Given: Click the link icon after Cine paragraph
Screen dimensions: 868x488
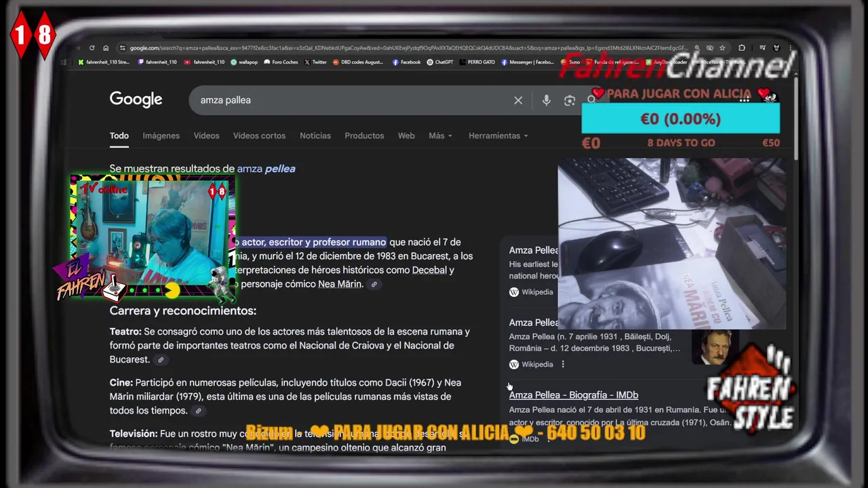Looking at the screenshot, I should point(198,411).
